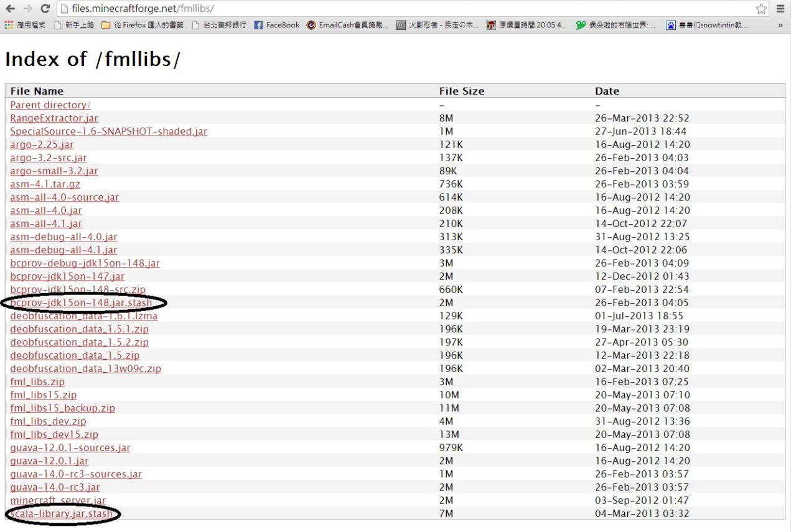The height and width of the screenshot is (532, 791).
Task: Click the address bar URL field
Action: (x=405, y=9)
